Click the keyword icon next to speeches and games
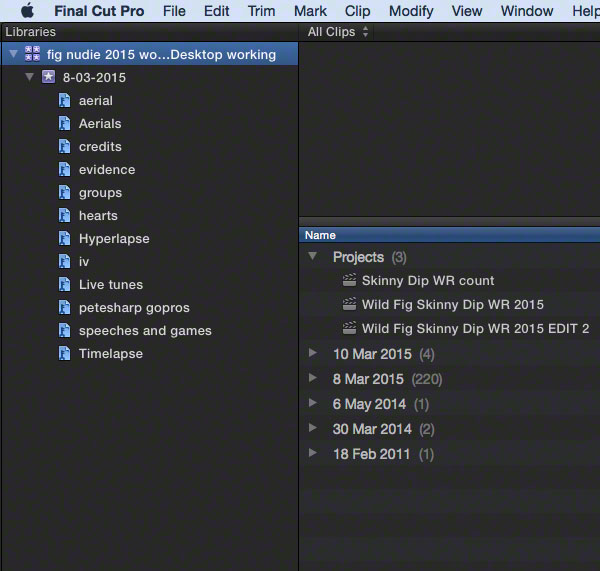This screenshot has height=571, width=600. pos(64,330)
